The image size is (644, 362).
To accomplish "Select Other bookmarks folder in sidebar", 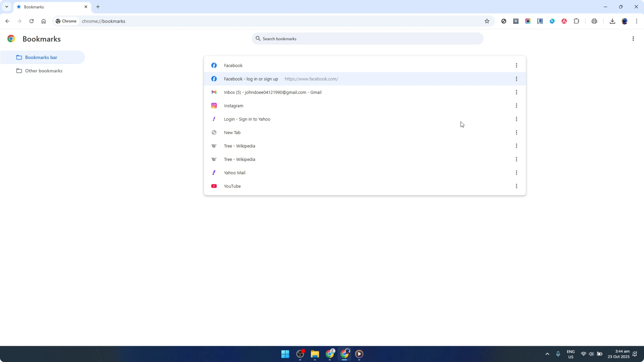I will [x=43, y=71].
